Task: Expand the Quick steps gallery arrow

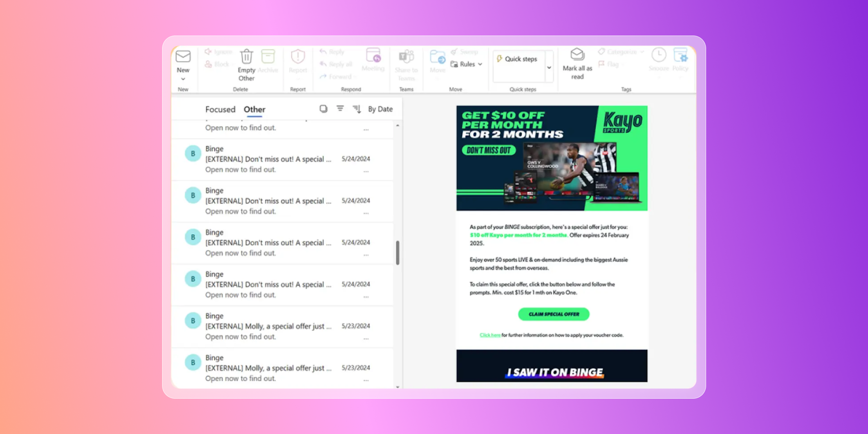Action: pos(549,67)
